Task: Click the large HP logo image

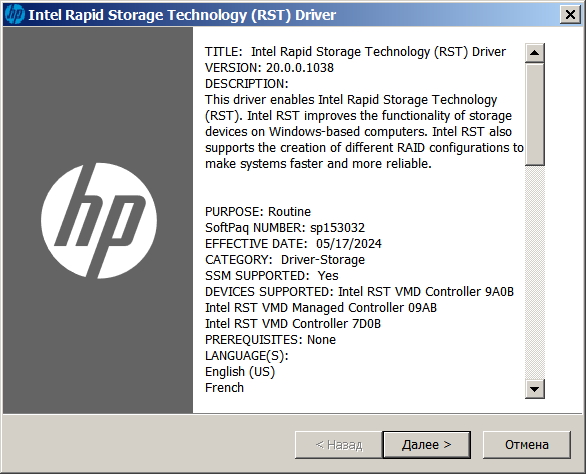Action: tap(99, 221)
